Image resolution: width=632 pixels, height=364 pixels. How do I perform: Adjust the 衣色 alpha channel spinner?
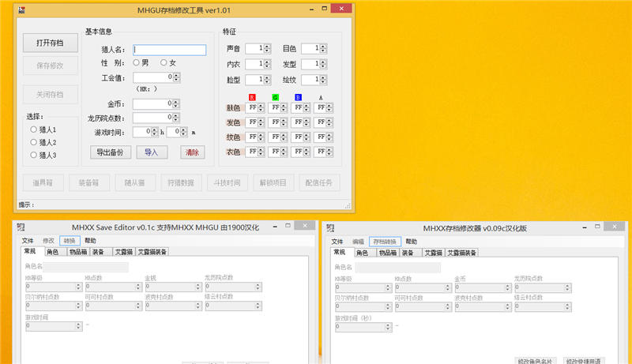[329, 152]
